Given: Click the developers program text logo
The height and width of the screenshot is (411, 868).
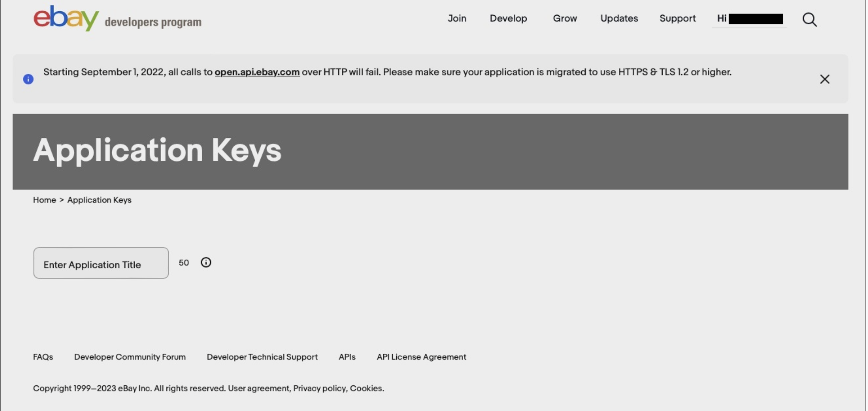Looking at the screenshot, I should (x=153, y=22).
